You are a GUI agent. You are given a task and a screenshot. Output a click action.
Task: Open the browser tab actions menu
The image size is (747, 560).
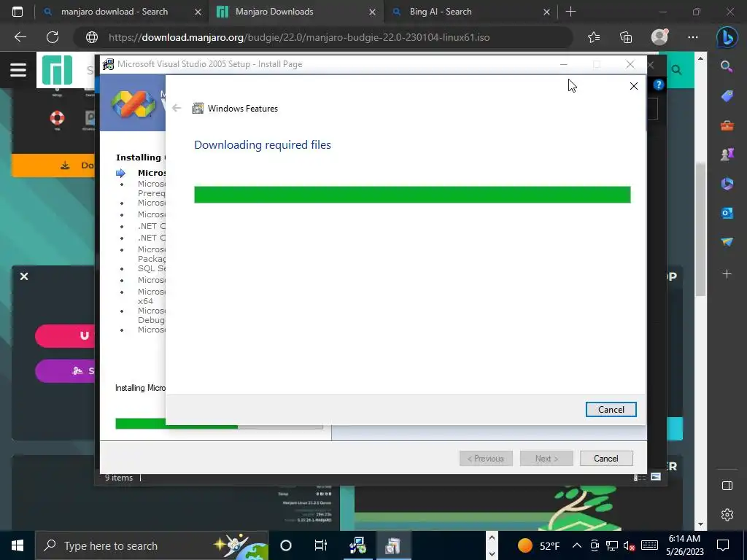tap(18, 12)
